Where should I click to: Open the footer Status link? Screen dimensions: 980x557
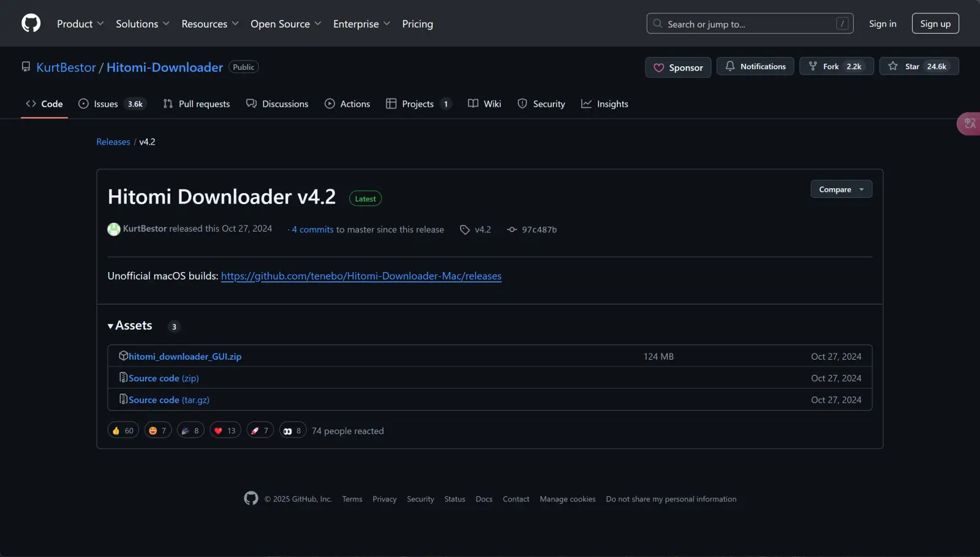coord(454,499)
